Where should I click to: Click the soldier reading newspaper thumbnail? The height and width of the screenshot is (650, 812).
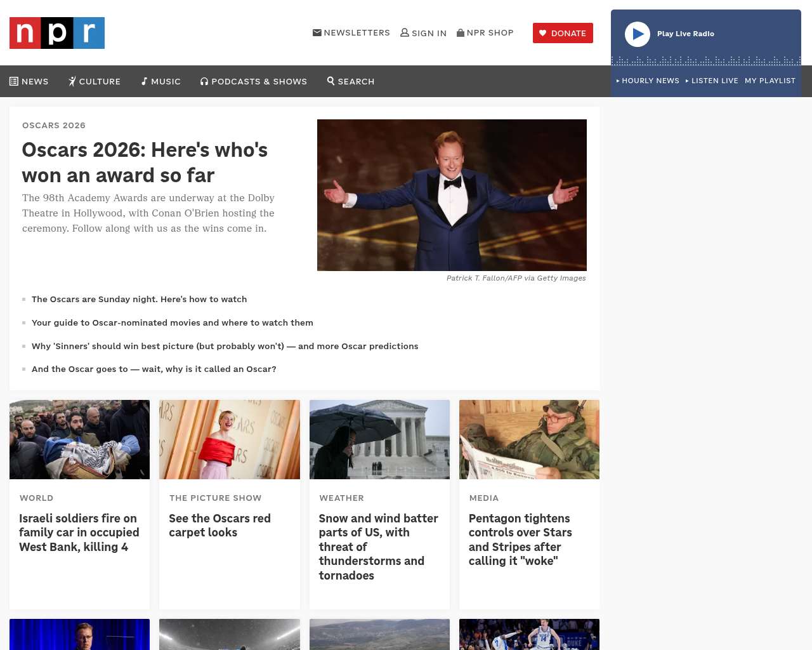[529, 439]
